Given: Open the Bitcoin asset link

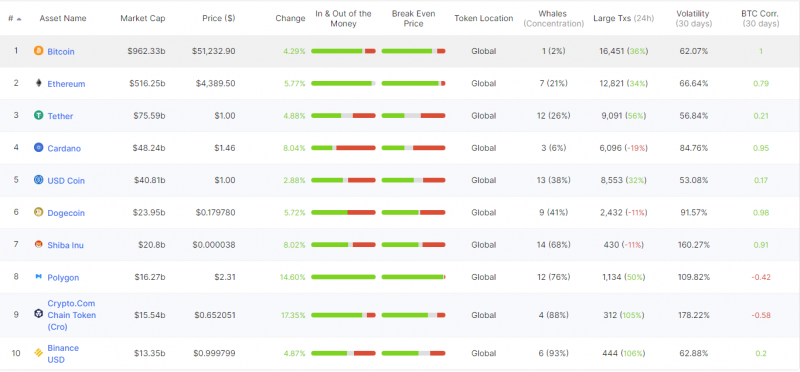Looking at the screenshot, I should pyautogui.click(x=61, y=52).
